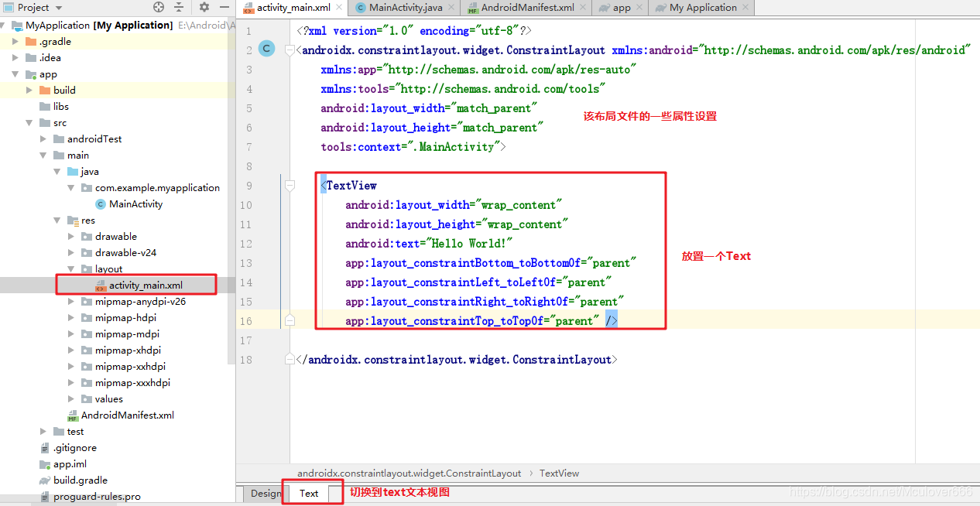This screenshot has width=980, height=506.
Task: Click the res resources folder icon
Action: [73, 221]
